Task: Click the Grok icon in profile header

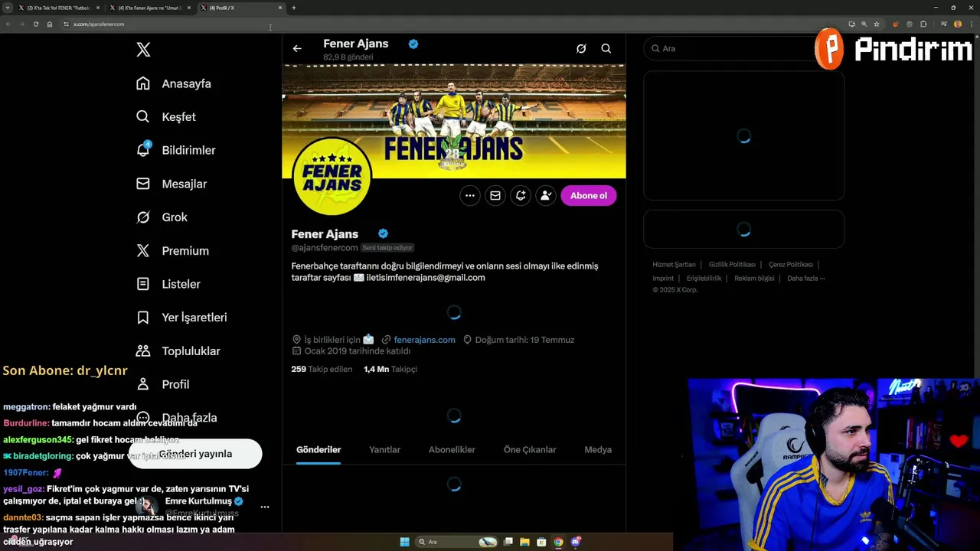Action: pyautogui.click(x=581, y=48)
